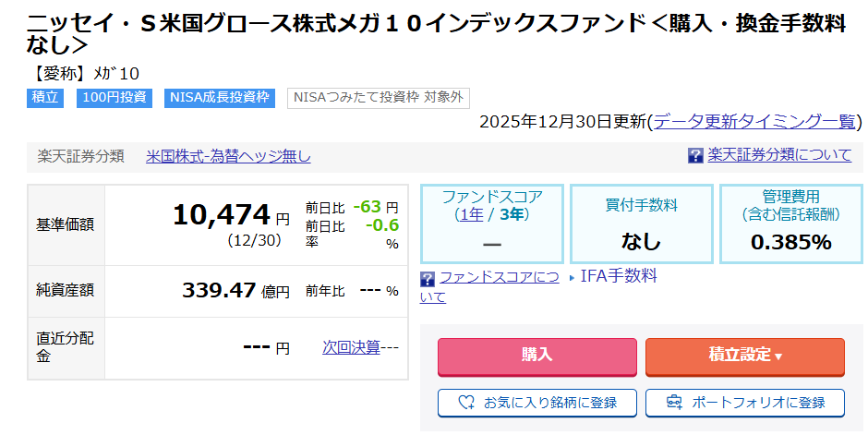Switch fund score to 3年
Image resolution: width=868 pixels, height=435 pixels.
[512, 214]
